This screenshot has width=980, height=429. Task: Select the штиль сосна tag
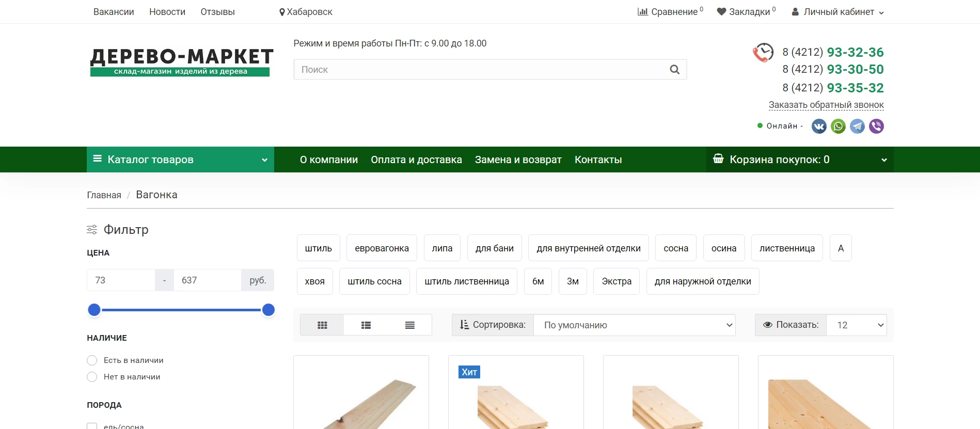tap(374, 281)
